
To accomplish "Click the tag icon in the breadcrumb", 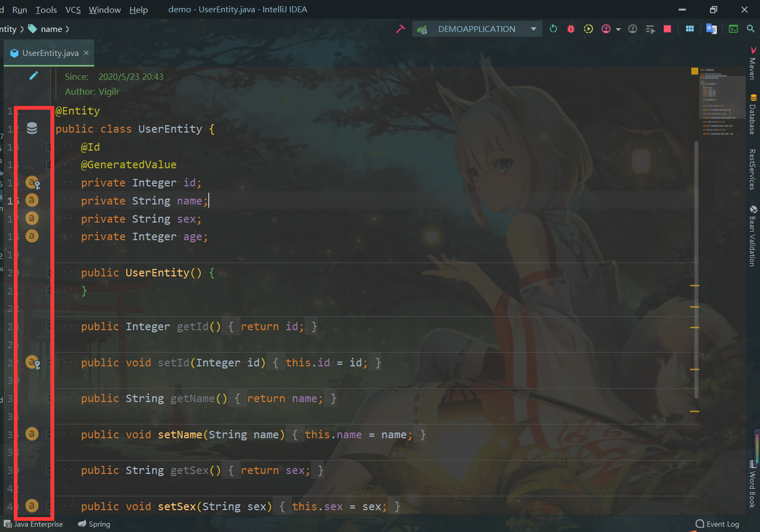I will click(32, 29).
